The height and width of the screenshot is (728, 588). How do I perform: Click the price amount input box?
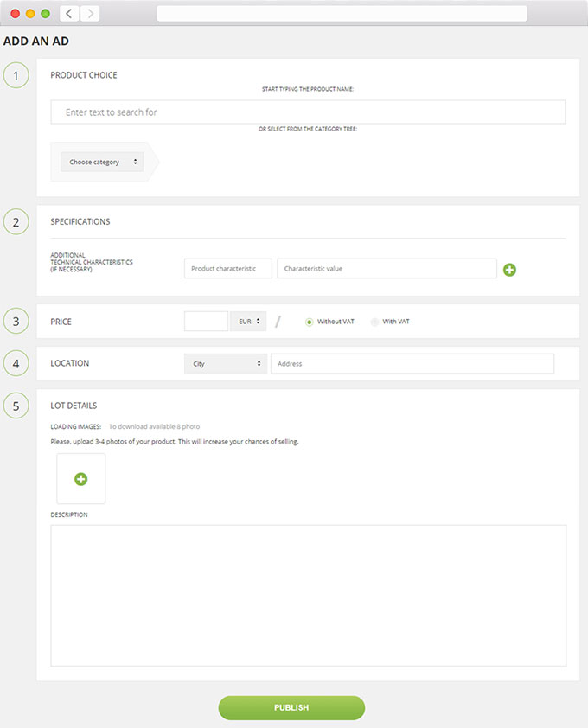pos(206,322)
